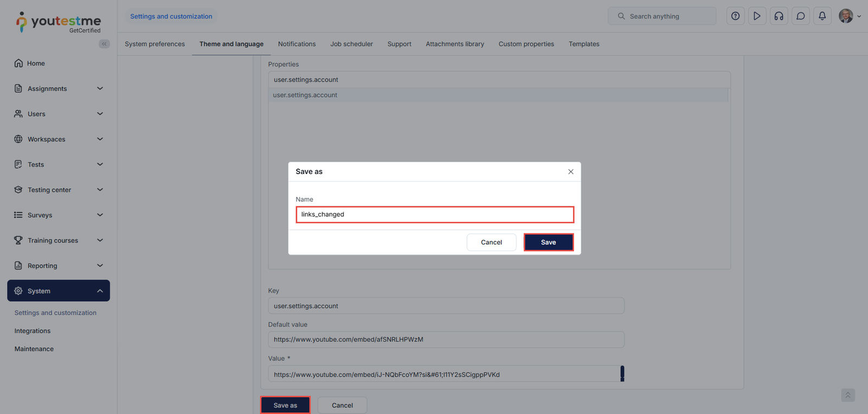The image size is (868, 414).
Task: Switch to the Notifications tab
Action: (296, 44)
